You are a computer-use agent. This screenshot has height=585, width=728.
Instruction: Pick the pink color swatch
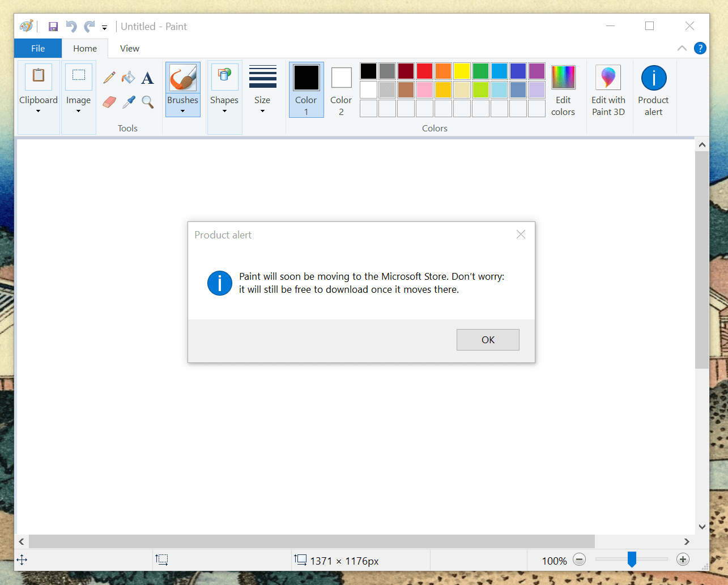click(424, 89)
